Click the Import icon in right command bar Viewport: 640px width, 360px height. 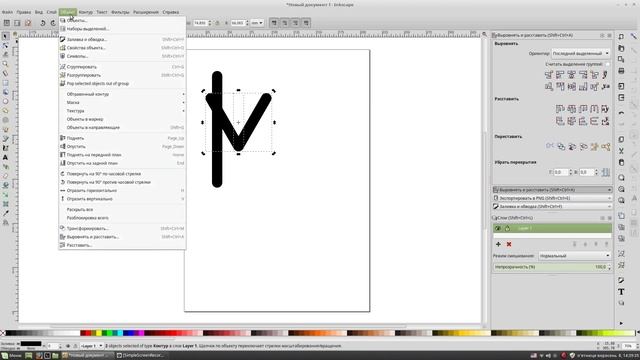621,86
